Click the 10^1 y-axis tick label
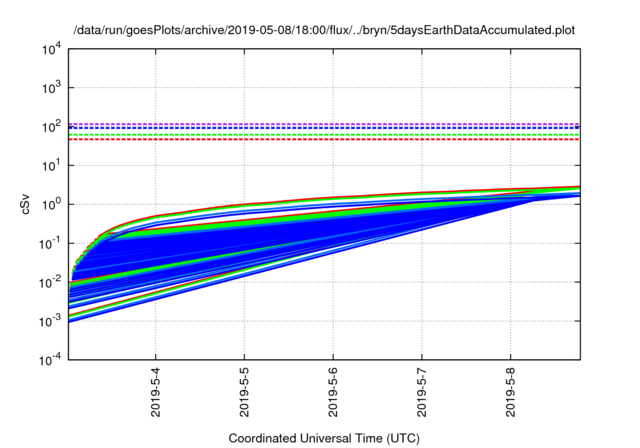Screen dimensions: 640x448 51,166
